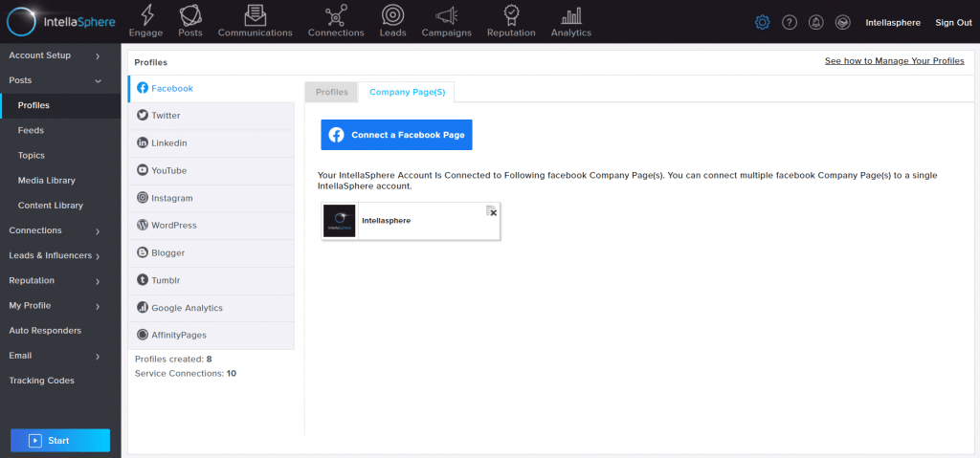Click the IntellaSphere logo
The image size is (980, 458).
[60, 21]
